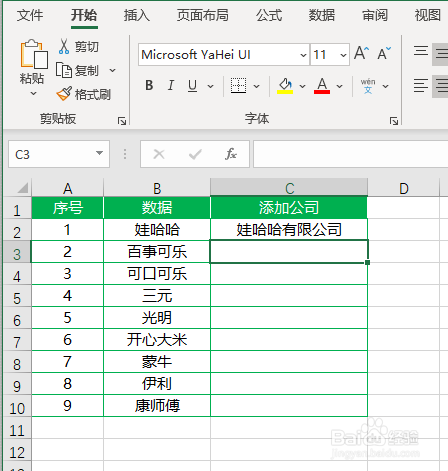448x471 pixels.
Task: Select column D header
Action: (404, 188)
